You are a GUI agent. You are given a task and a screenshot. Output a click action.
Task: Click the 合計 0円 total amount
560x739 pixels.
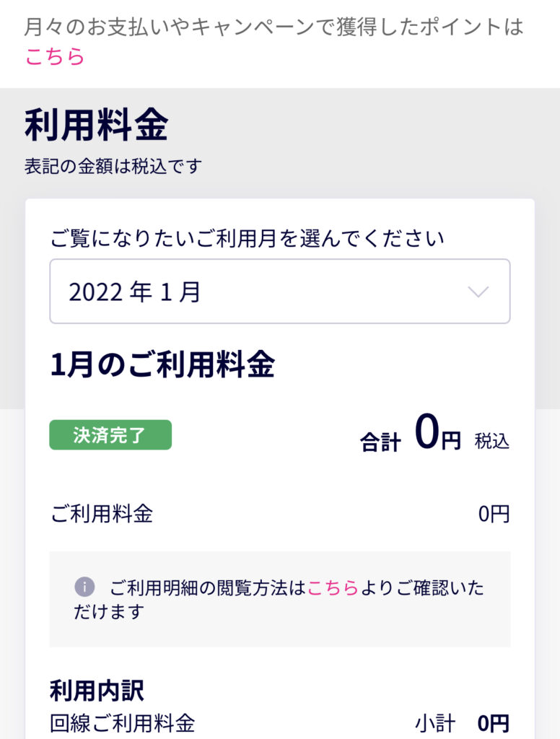410,434
